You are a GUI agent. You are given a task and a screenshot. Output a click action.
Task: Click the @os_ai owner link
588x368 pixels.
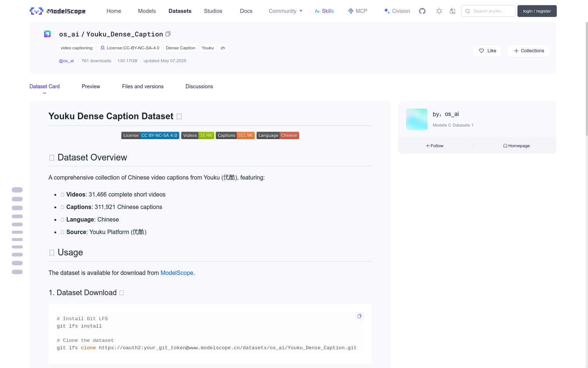(66, 61)
